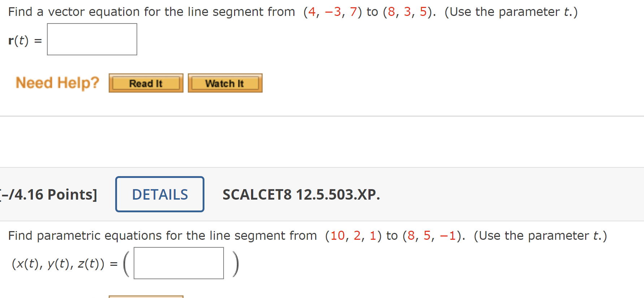Click the parameter t instruction text
The width and height of the screenshot is (644, 298).
[x=511, y=11]
